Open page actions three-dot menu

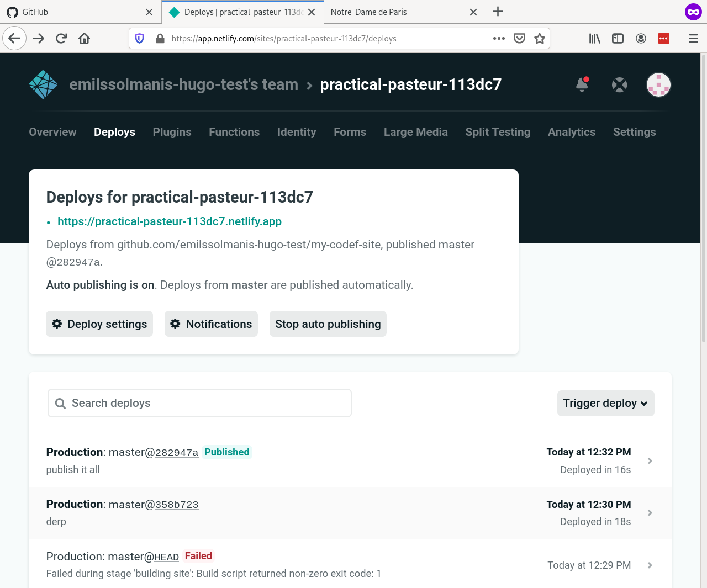pyautogui.click(x=499, y=39)
